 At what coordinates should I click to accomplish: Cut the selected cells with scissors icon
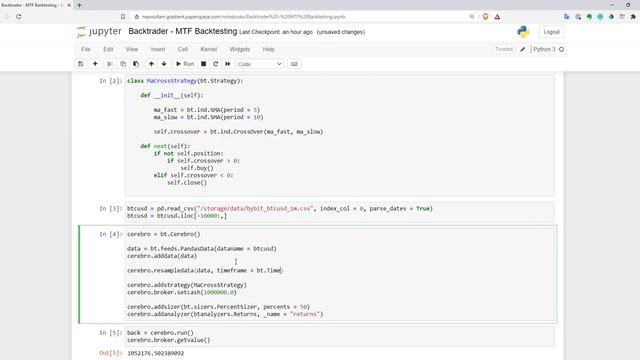click(109, 64)
